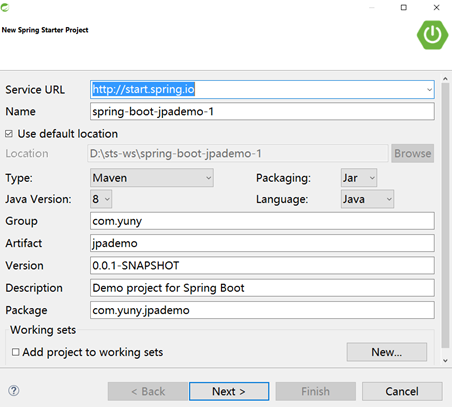
Task: Click the scrollbar down arrow
Action: pyautogui.click(x=445, y=360)
